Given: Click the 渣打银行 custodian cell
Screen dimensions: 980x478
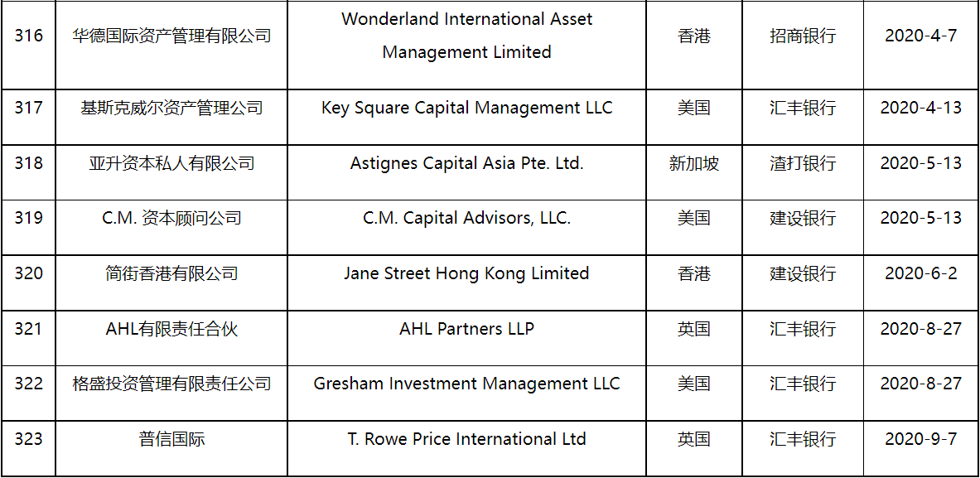Looking at the screenshot, I should [x=803, y=172].
